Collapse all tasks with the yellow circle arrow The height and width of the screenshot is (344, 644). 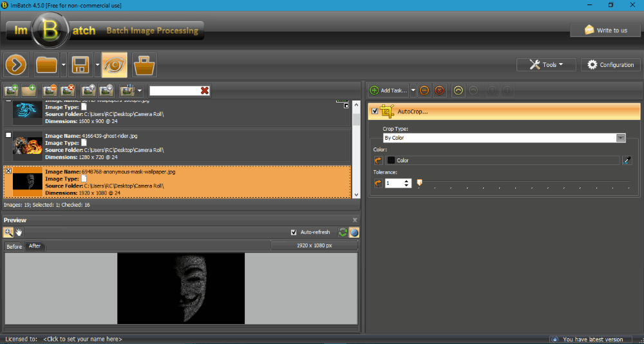point(459,90)
